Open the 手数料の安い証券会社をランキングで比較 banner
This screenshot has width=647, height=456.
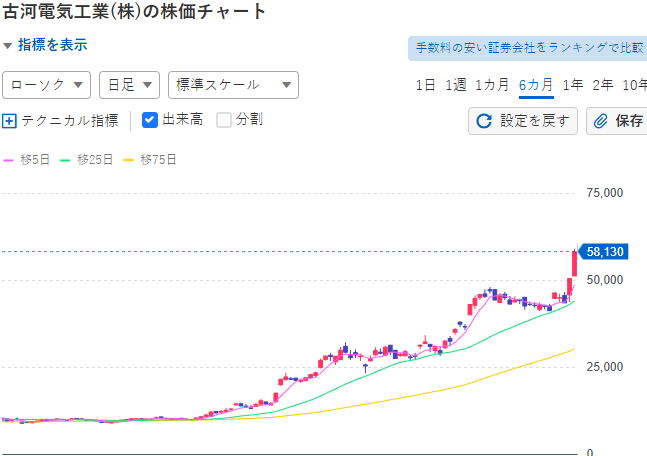click(x=527, y=48)
